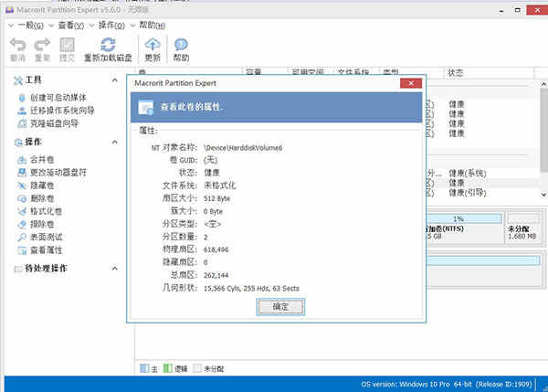Click the change drive letter icon
Image resolution: width=548 pixels, height=392 pixels.
coord(22,173)
